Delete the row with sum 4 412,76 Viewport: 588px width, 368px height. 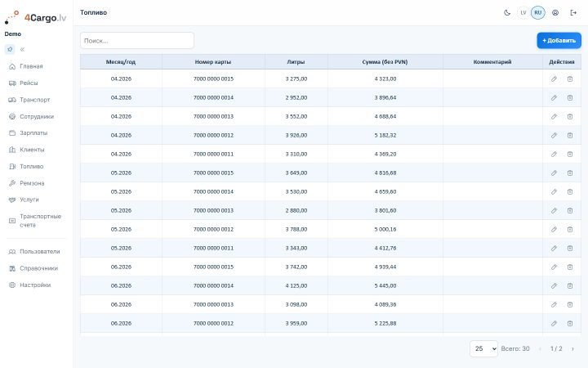coord(570,248)
